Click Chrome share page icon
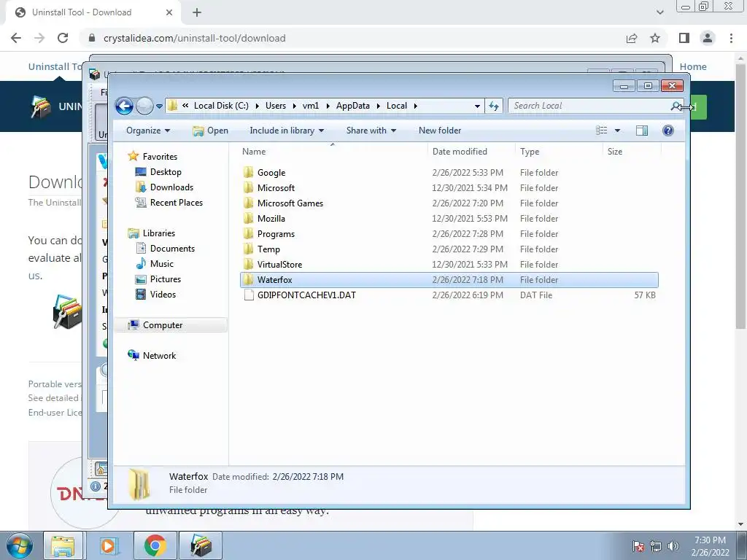Screen dimensions: 747x560 click(x=632, y=38)
